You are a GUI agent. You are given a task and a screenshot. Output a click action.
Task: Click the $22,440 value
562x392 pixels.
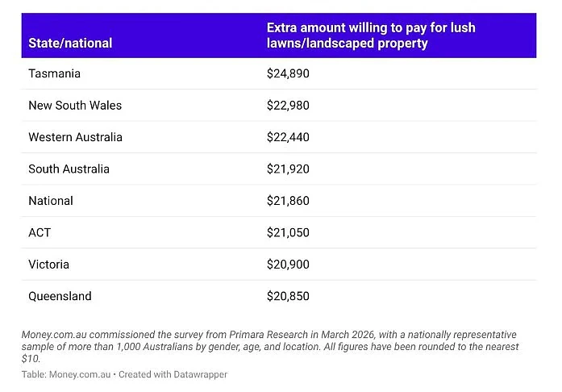click(x=288, y=137)
